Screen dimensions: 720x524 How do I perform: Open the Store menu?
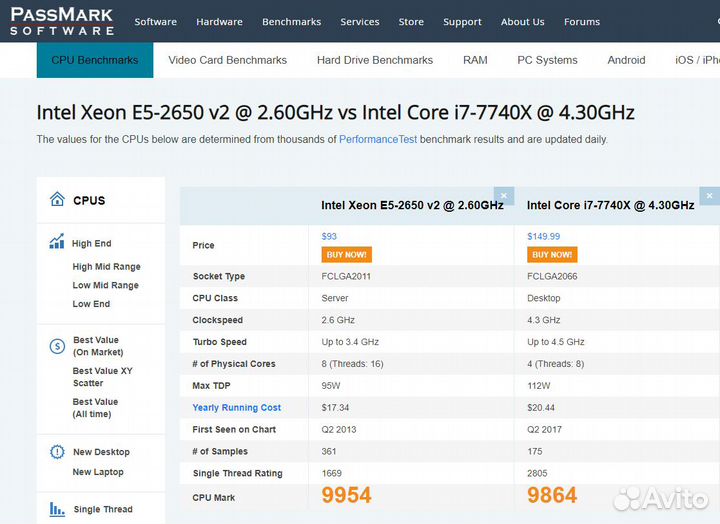[411, 22]
